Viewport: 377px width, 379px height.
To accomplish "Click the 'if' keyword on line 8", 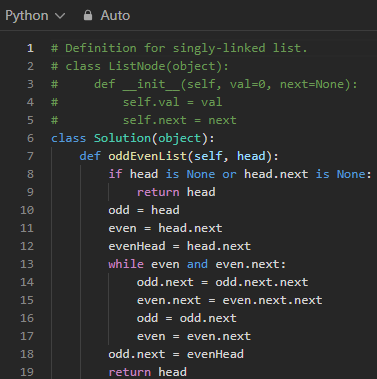I will pyautogui.click(x=115, y=174).
